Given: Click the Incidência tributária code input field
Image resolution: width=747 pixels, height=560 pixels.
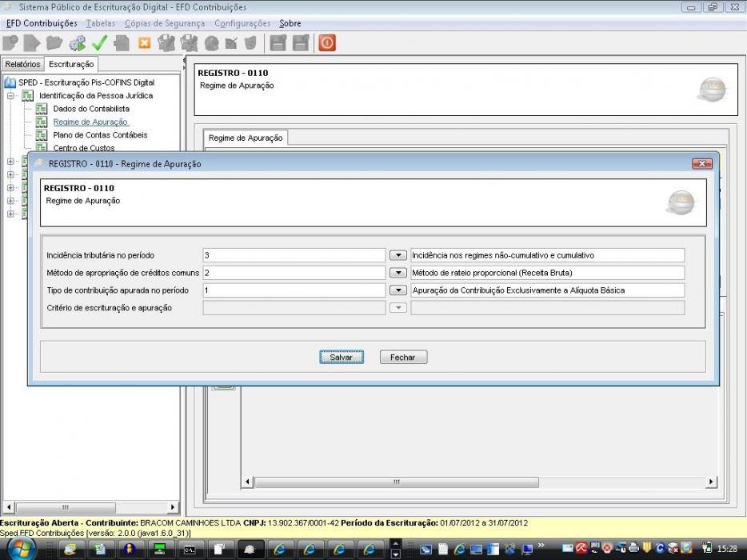Looking at the screenshot, I should [x=294, y=255].
